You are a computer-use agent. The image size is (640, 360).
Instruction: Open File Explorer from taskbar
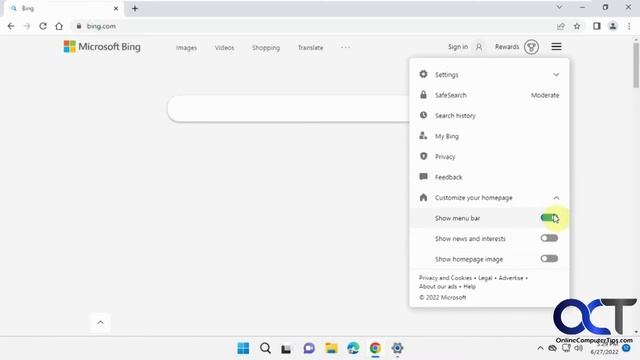point(331,348)
